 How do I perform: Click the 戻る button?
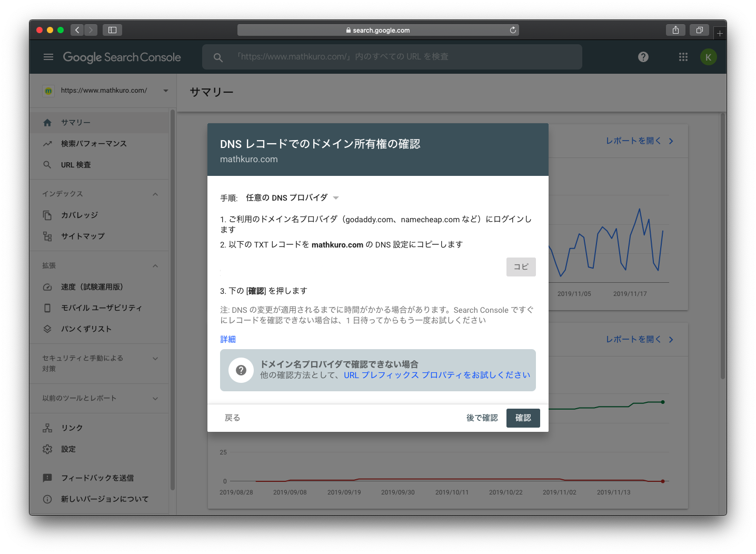[233, 418]
